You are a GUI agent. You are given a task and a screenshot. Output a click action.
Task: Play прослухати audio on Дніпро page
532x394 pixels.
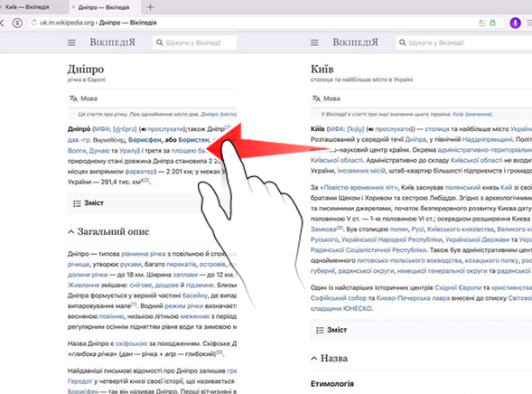click(165, 129)
